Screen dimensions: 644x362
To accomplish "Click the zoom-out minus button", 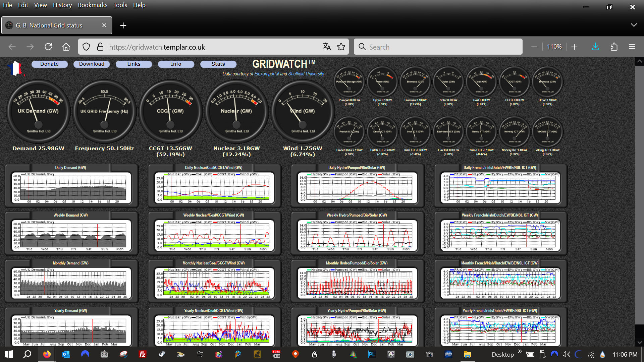I will (534, 47).
